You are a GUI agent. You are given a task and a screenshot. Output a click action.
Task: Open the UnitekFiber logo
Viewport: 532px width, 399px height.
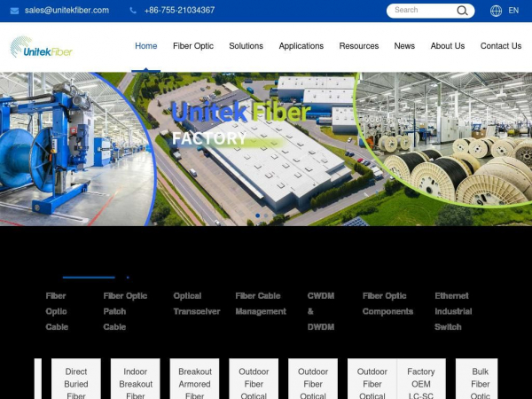(42, 47)
